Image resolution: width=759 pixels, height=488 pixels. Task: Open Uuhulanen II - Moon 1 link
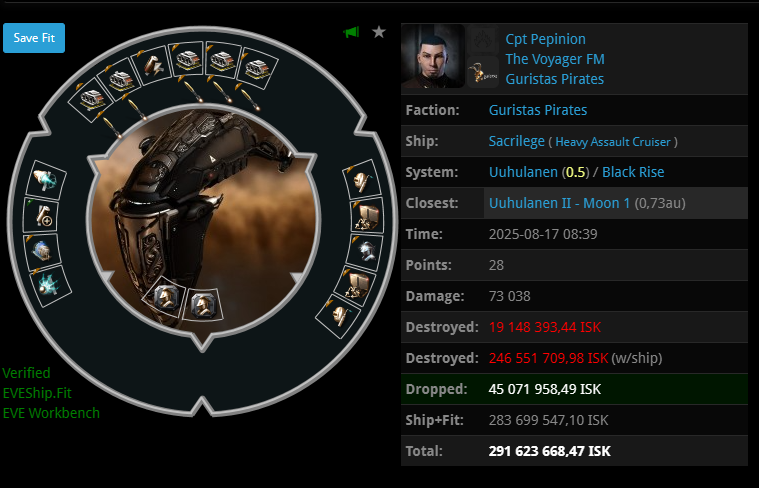point(560,203)
